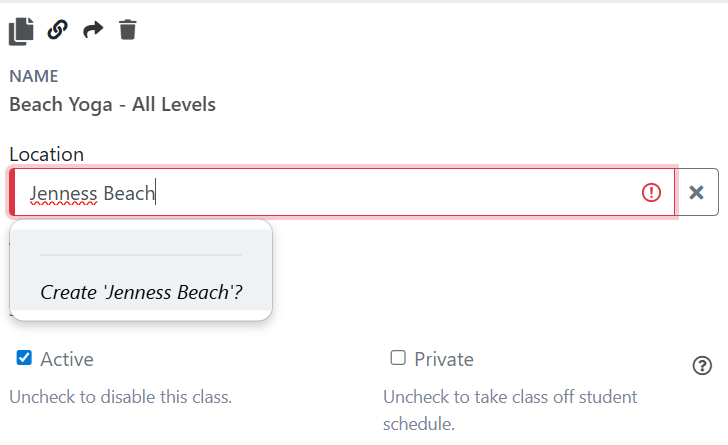
Task: Select the Create 'Jenness Beach'? suggestion
Action: pyautogui.click(x=141, y=293)
